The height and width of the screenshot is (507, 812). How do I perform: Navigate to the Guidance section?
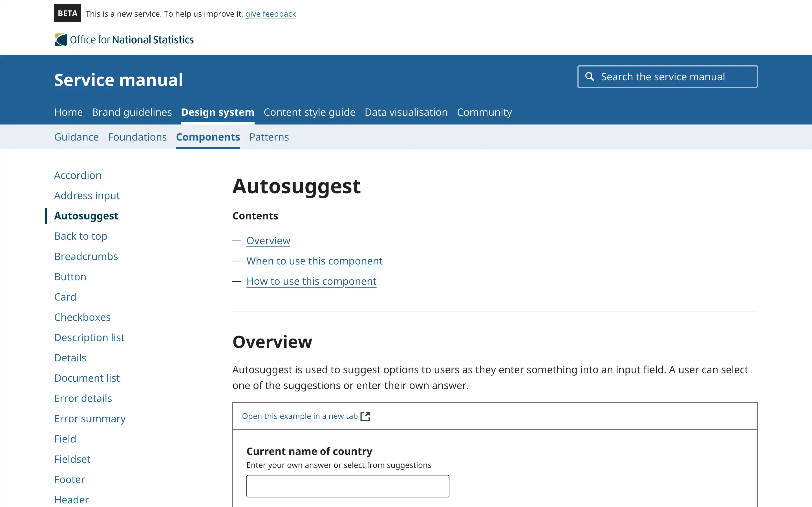76,137
